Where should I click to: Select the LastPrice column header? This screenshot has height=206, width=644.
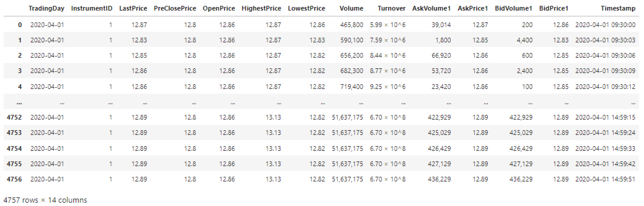[133, 8]
